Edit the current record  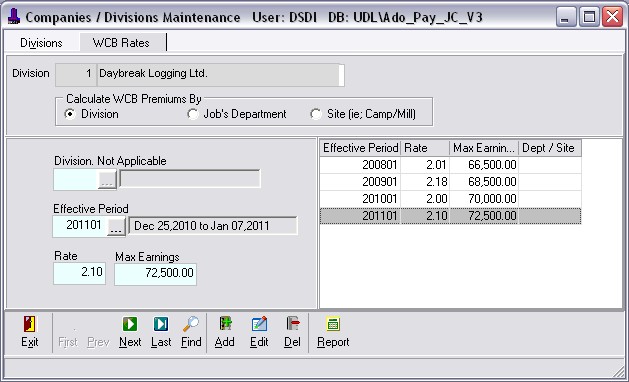[259, 324]
